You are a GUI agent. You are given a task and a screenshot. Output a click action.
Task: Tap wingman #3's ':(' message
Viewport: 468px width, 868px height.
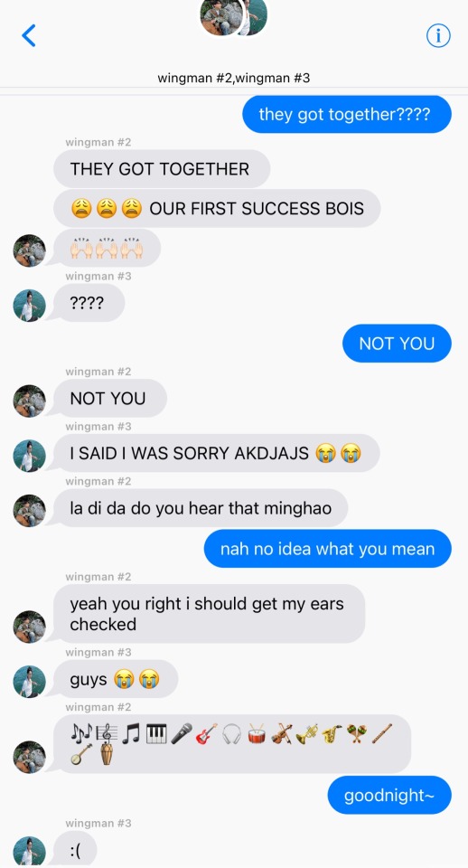pos(75,851)
